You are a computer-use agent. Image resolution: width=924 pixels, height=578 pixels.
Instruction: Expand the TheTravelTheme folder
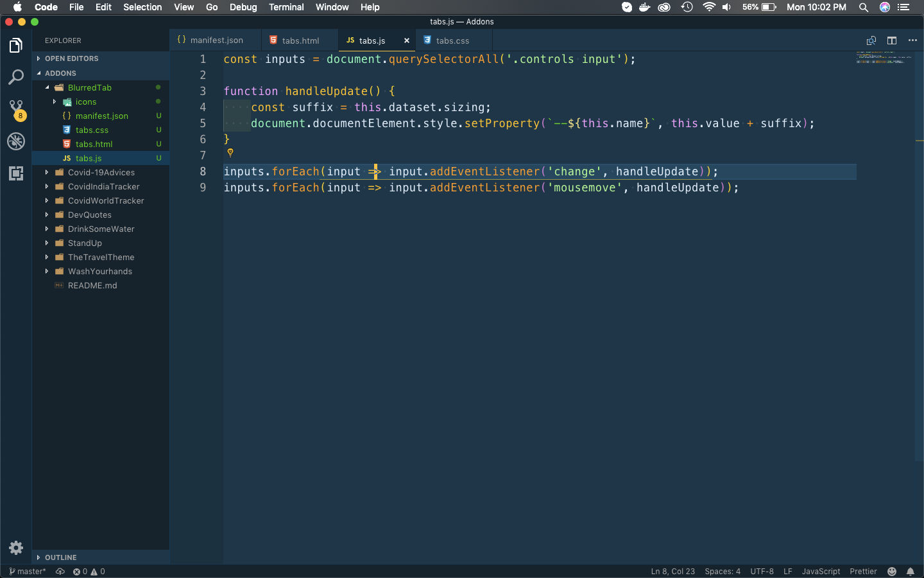click(x=101, y=257)
